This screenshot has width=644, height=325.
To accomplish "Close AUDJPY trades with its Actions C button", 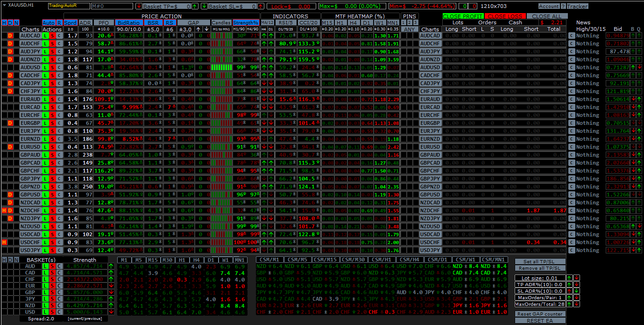I will tap(59, 51).
